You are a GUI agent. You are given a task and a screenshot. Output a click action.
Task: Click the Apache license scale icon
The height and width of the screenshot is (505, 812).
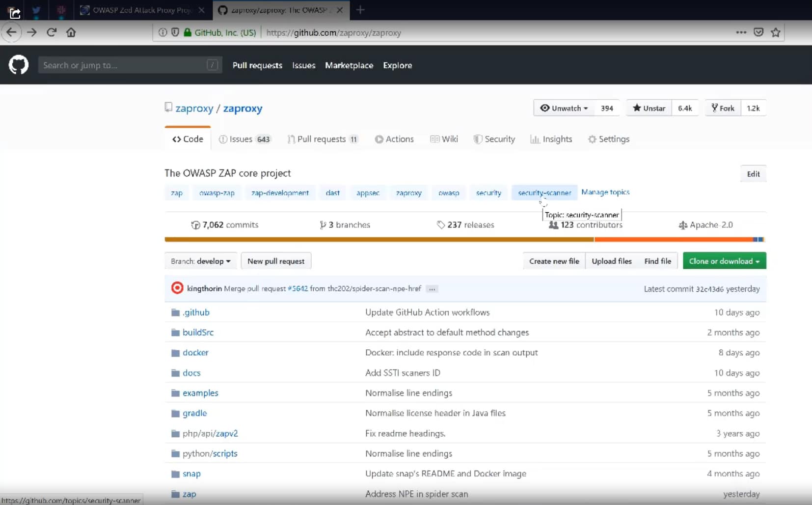click(x=683, y=225)
